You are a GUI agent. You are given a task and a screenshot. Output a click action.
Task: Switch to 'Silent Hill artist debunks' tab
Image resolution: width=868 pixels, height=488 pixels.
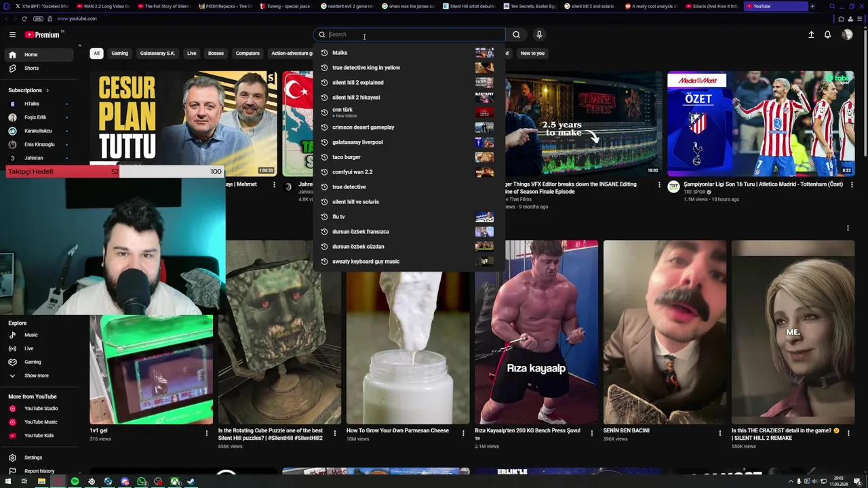click(x=469, y=6)
